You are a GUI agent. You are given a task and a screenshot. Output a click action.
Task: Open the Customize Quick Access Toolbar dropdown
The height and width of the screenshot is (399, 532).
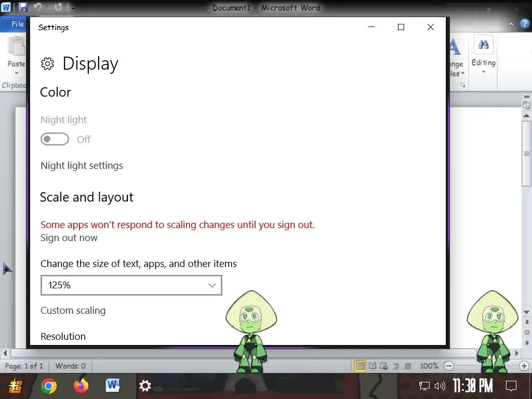(x=73, y=7)
